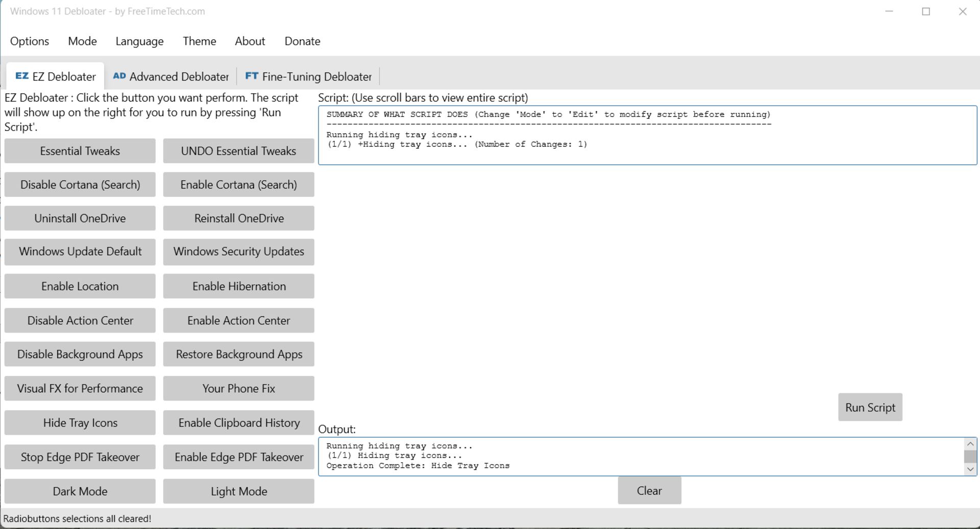Enable Dark Mode
Image resolution: width=980 pixels, height=529 pixels.
pos(80,491)
